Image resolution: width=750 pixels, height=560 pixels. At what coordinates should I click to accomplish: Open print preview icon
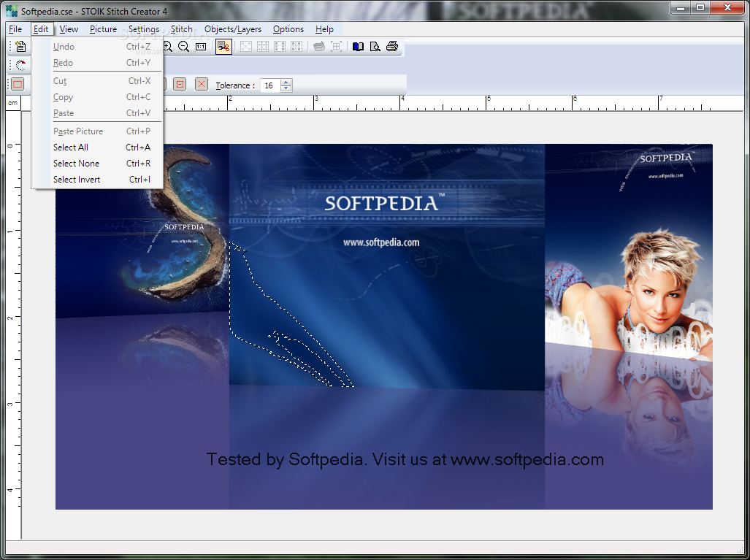(375, 47)
